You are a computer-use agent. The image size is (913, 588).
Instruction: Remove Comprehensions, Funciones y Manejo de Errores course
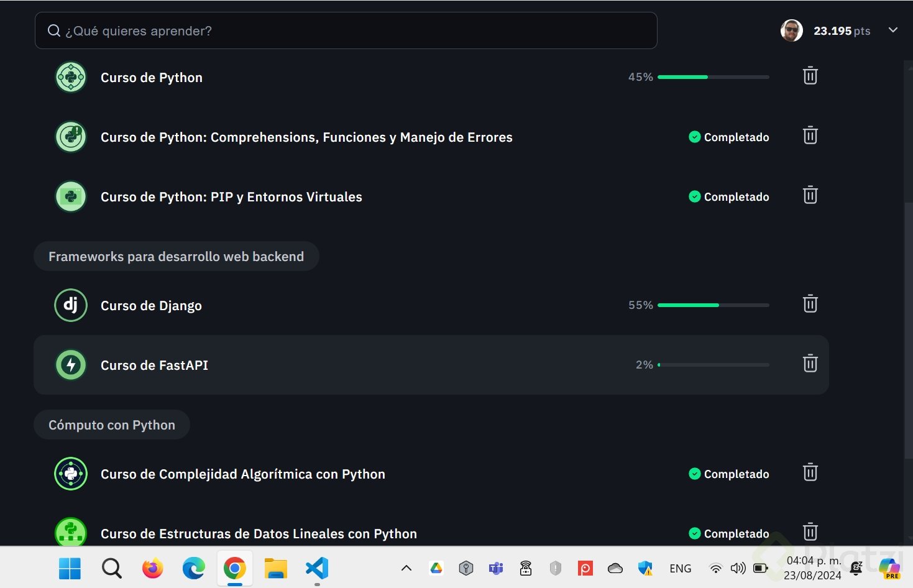tap(810, 136)
